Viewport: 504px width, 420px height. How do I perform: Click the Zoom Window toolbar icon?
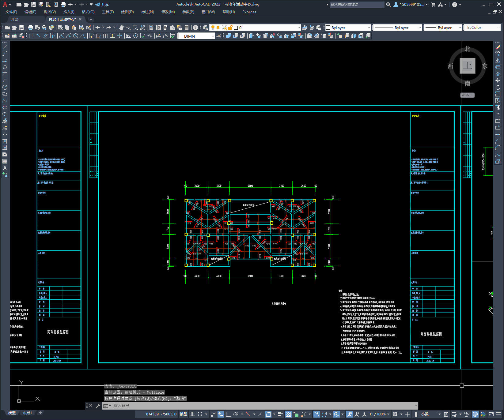[x=135, y=28]
